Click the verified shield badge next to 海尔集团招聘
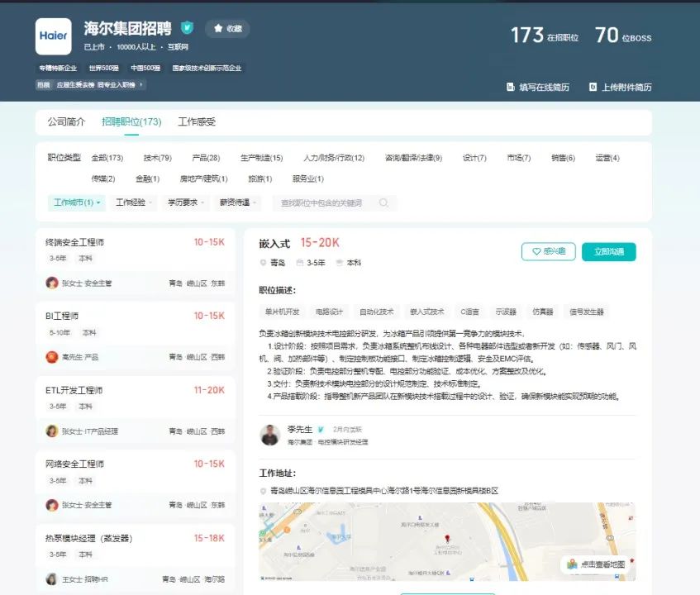700x595 pixels. pyautogui.click(x=187, y=27)
